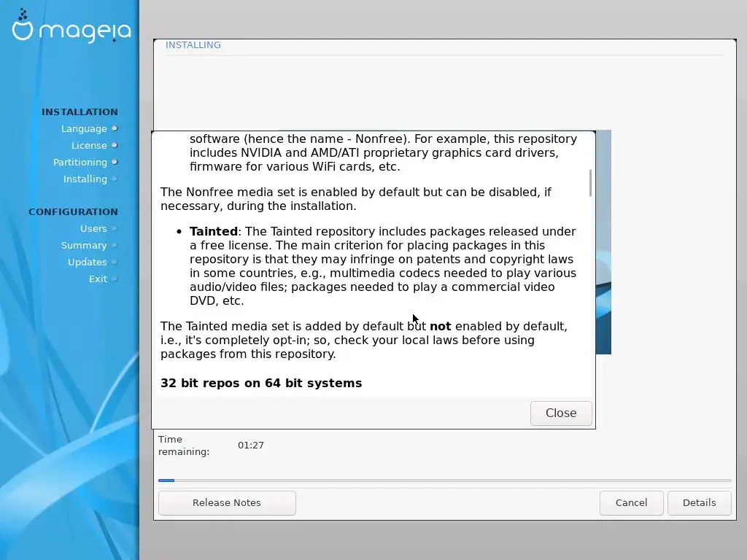Click the 01:27 time remaining value
The width and height of the screenshot is (747, 560).
pyautogui.click(x=251, y=446)
